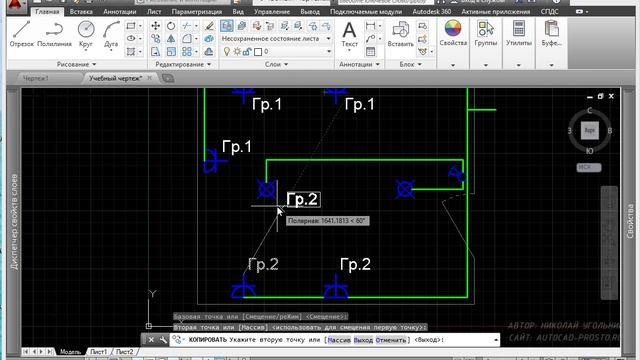Choose the Отменить command option
The width and height of the screenshot is (640, 360).
pyautogui.click(x=391, y=340)
